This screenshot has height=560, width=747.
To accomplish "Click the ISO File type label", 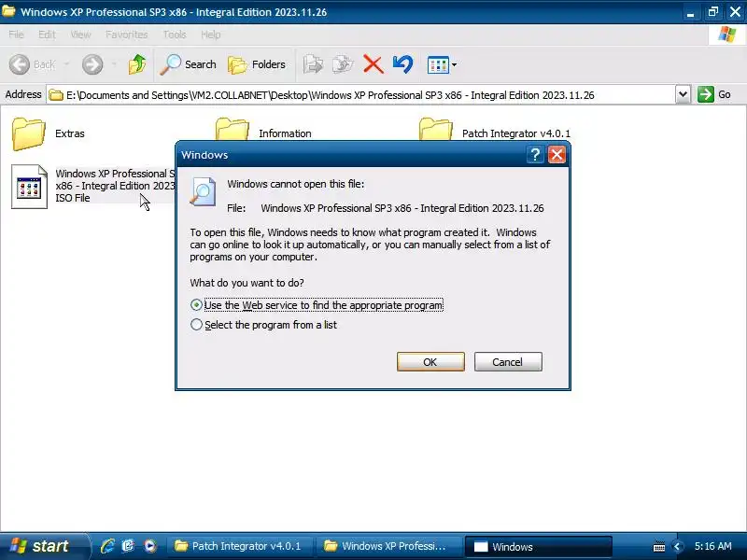I will click(73, 198).
